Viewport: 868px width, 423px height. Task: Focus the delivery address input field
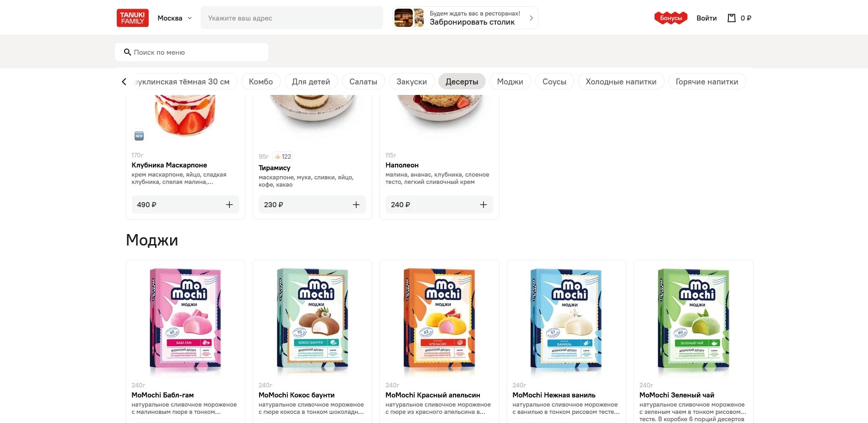pos(291,18)
